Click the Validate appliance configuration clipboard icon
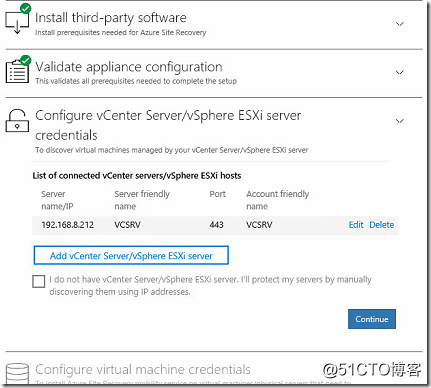Viewport: 431px width, 388px height. 17,70
